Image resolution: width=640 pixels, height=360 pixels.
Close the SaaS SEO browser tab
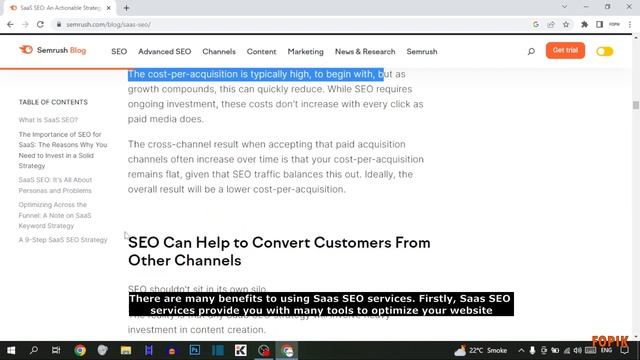click(x=109, y=8)
